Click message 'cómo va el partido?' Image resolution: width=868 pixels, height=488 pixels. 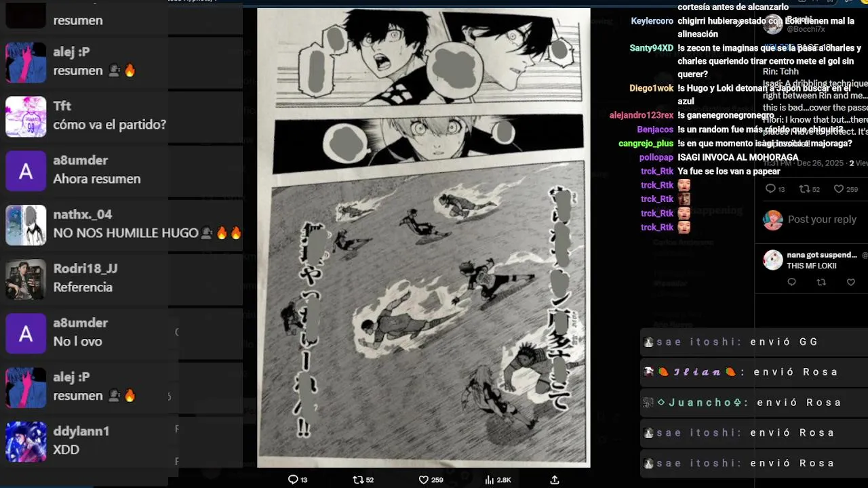pos(110,125)
